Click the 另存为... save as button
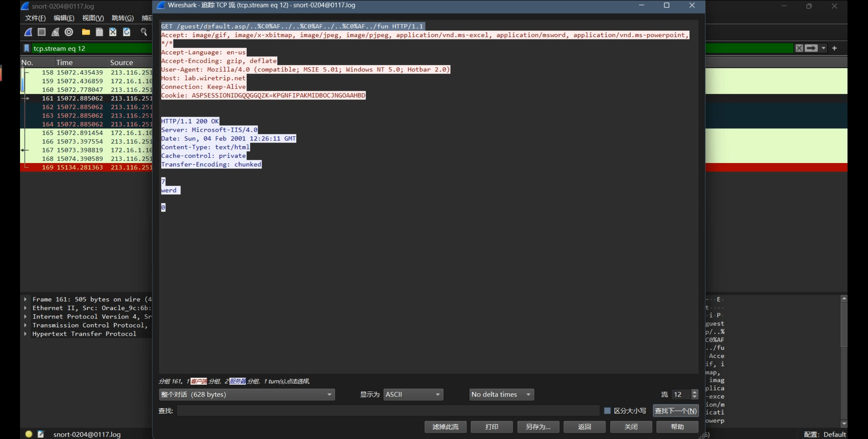 [x=538, y=427]
